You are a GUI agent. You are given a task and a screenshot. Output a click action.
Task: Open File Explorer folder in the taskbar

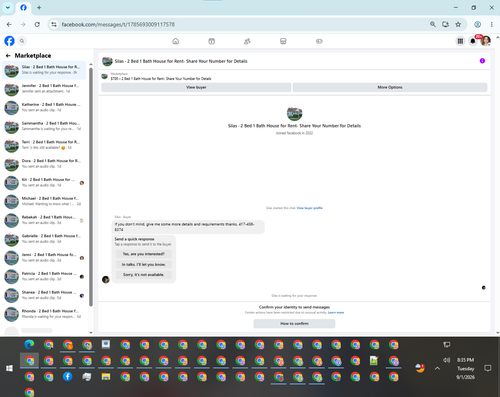click(x=106, y=377)
